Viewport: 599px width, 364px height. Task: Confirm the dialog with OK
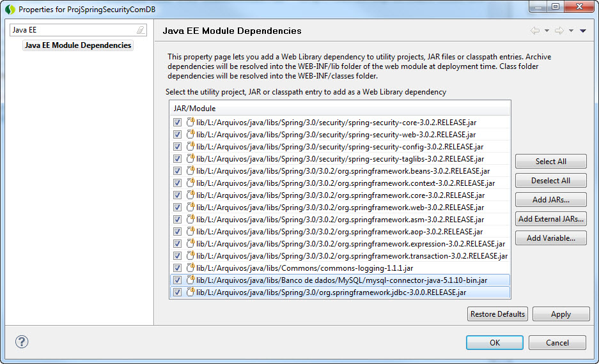coord(495,343)
